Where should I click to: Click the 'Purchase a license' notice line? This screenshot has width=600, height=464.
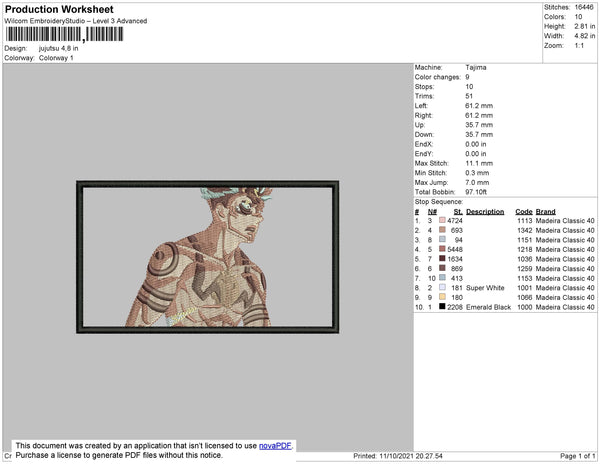point(119,455)
